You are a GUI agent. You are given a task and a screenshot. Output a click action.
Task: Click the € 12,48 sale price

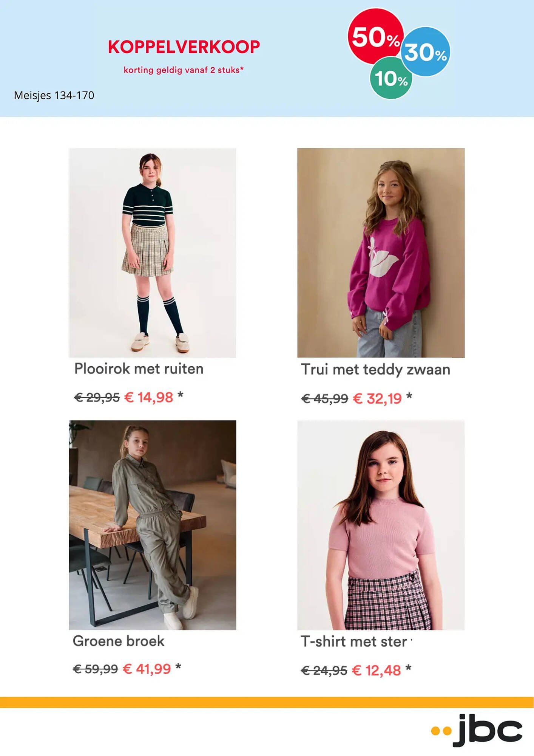click(x=377, y=671)
